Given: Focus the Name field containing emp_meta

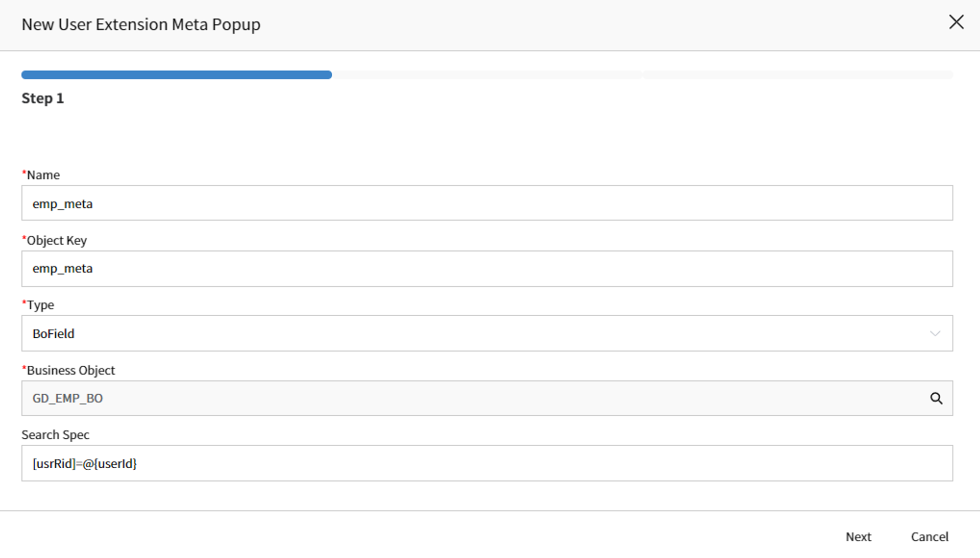Looking at the screenshot, I should click(x=487, y=203).
